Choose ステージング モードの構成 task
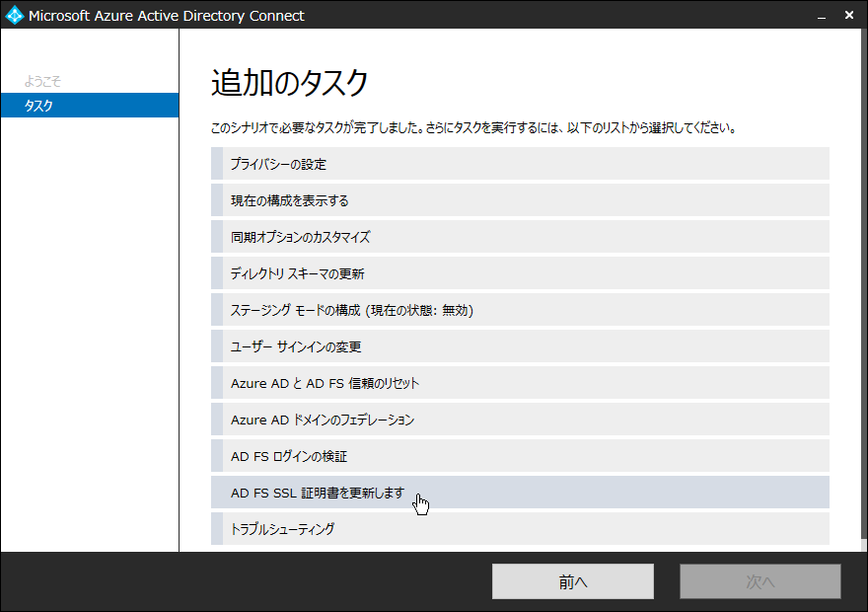 [520, 310]
